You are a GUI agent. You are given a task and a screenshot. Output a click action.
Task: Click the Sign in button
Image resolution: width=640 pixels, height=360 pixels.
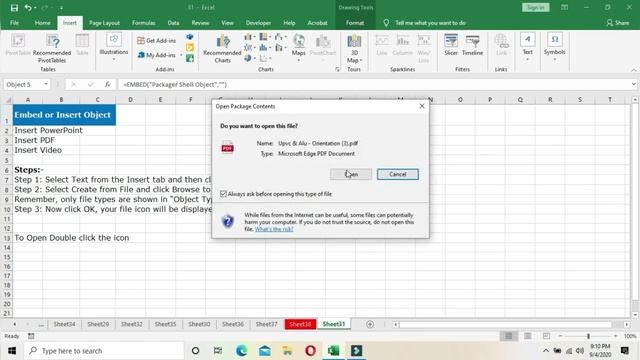click(x=535, y=7)
